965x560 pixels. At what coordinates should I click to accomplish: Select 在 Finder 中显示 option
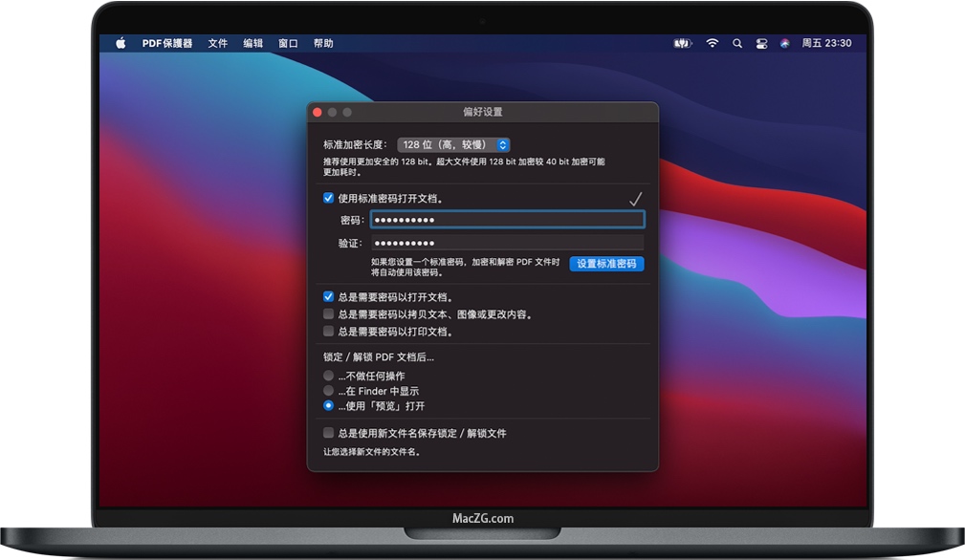click(x=328, y=391)
